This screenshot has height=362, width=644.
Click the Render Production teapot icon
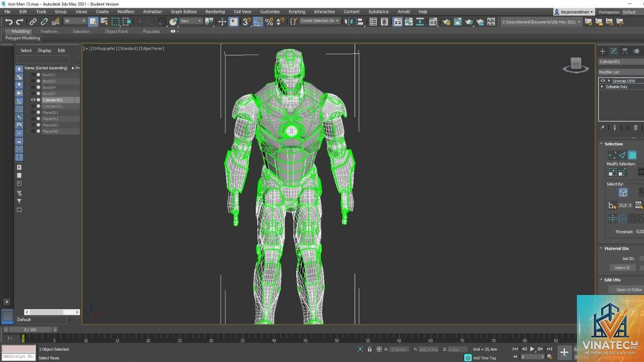click(469, 21)
